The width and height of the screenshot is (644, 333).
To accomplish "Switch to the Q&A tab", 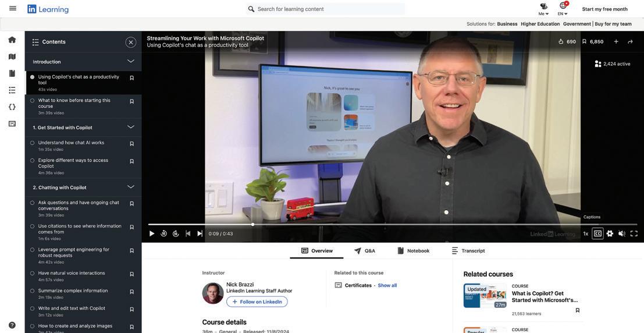I will (x=364, y=251).
